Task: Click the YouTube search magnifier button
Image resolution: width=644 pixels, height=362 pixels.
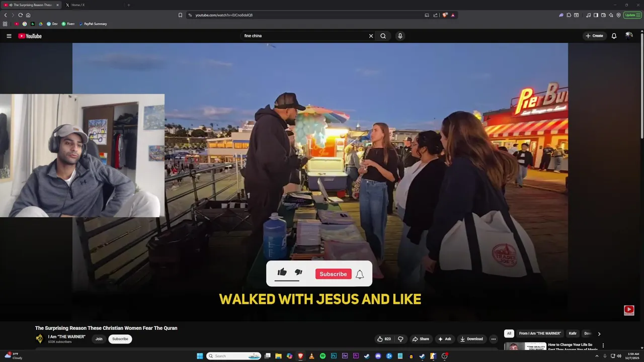Action: coord(383,36)
